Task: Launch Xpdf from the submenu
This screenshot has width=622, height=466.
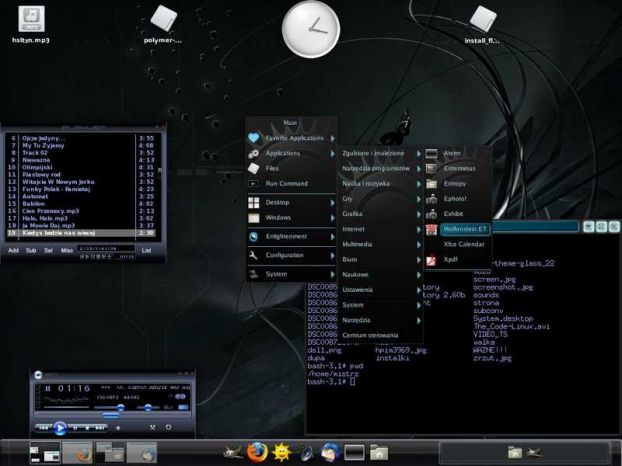Action: click(458, 259)
